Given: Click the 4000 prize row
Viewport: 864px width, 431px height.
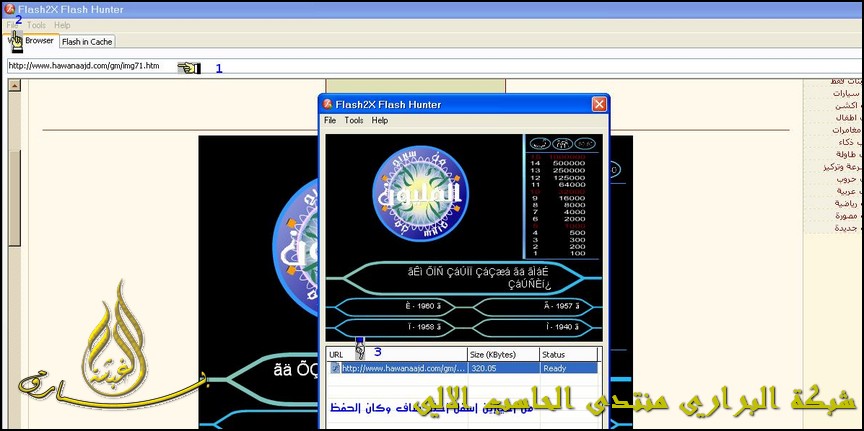Looking at the screenshot, I should 557,212.
